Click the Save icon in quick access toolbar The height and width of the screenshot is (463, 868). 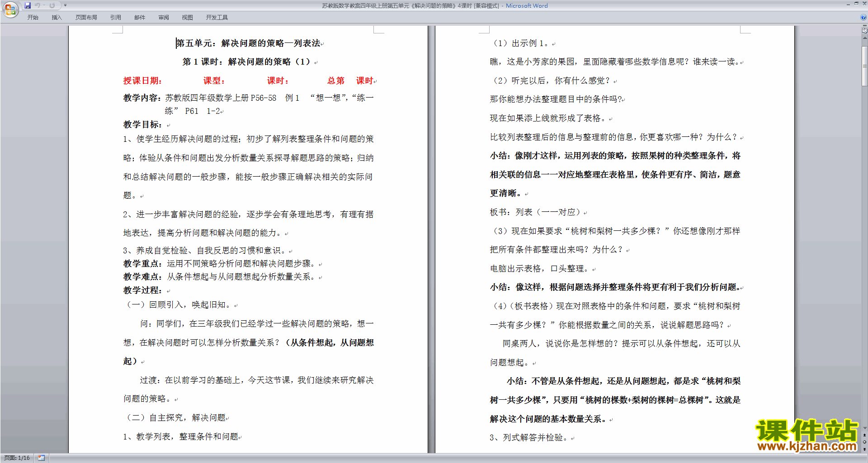pyautogui.click(x=28, y=5)
